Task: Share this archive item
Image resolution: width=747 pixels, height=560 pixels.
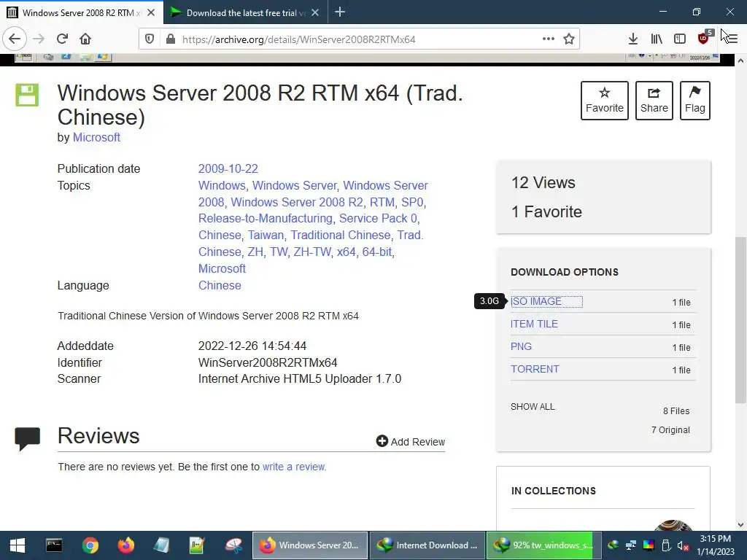Action: point(654,101)
